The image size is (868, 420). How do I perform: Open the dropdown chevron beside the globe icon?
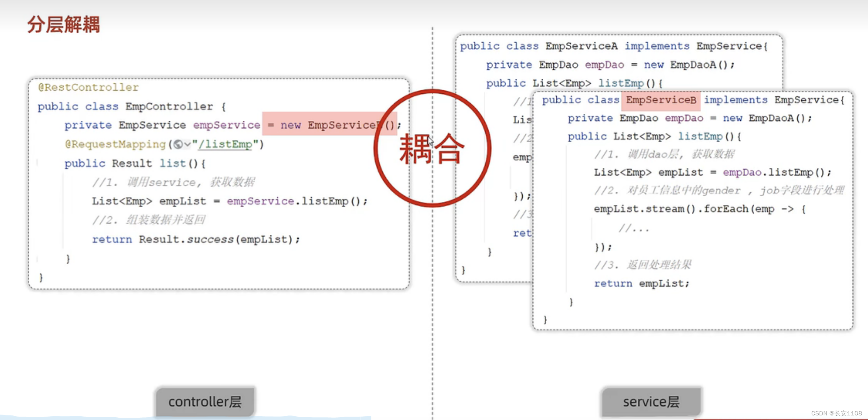pyautogui.click(x=187, y=145)
